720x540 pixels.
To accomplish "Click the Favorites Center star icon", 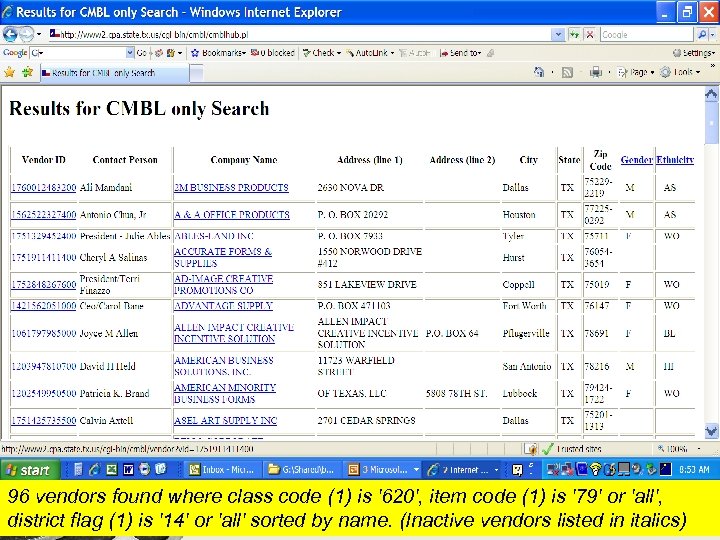I will [x=9, y=72].
